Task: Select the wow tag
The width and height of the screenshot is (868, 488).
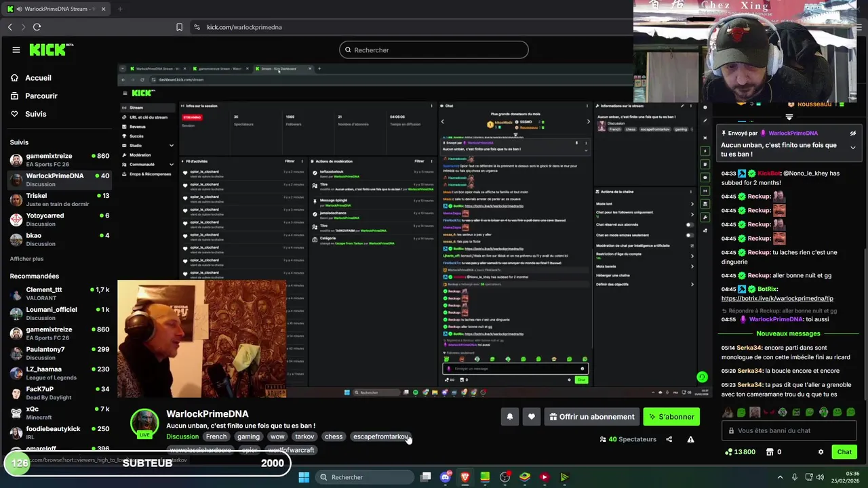Action: pyautogui.click(x=277, y=436)
